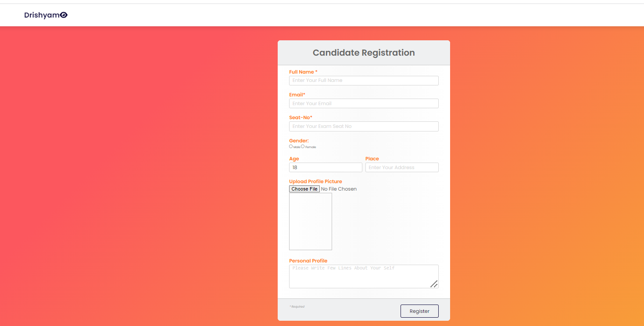Open the Drishyam home link in navbar
This screenshot has width=644, height=326.
tap(44, 14)
